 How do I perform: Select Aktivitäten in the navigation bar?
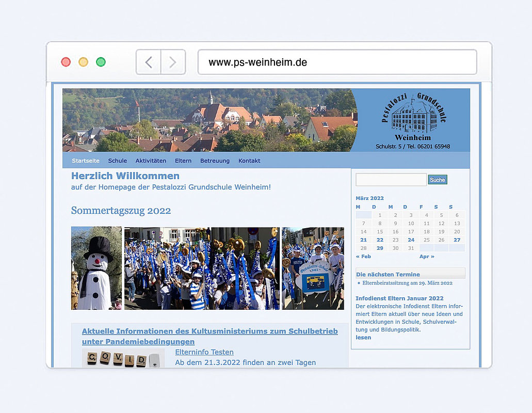coord(151,161)
